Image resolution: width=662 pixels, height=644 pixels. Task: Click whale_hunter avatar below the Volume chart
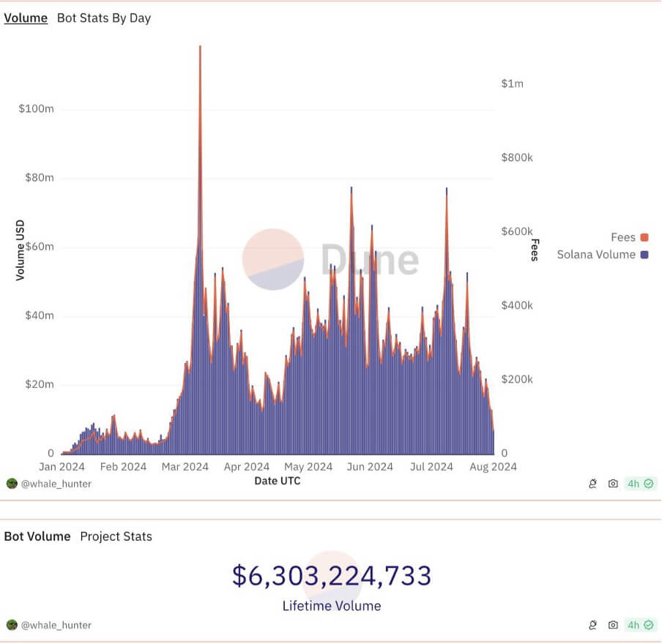[x=12, y=484]
